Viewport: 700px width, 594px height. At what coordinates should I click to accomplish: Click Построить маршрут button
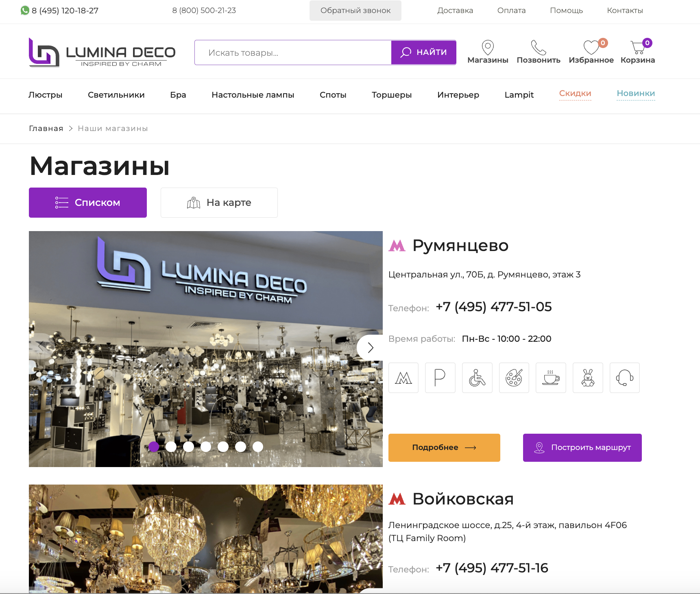(582, 448)
